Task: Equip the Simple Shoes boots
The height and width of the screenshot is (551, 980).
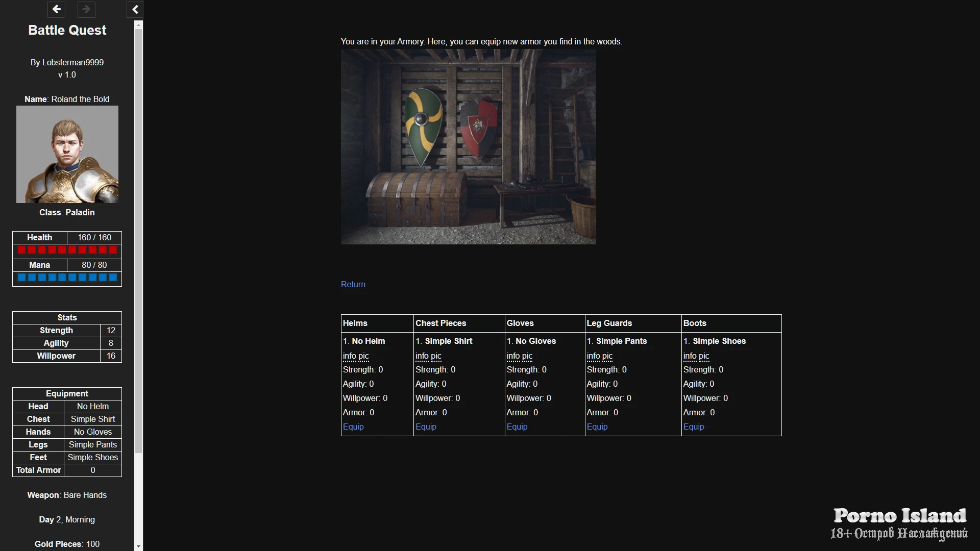Action: point(693,427)
